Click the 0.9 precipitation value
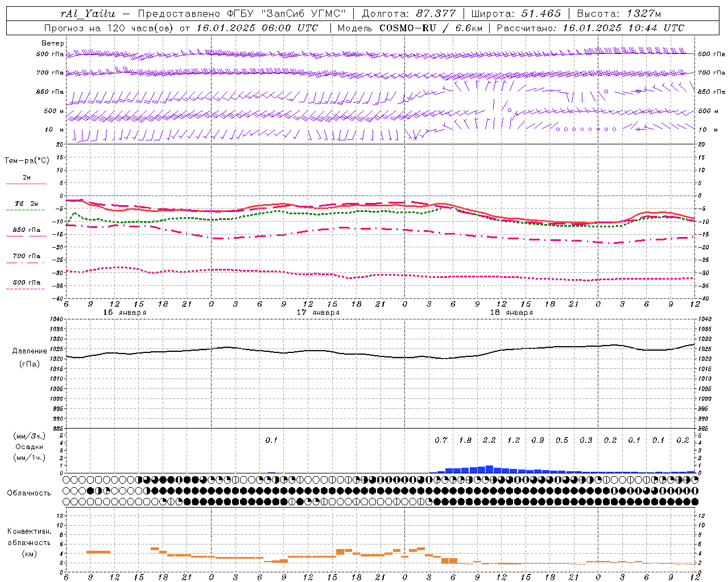728x582 pixels. coord(537,440)
